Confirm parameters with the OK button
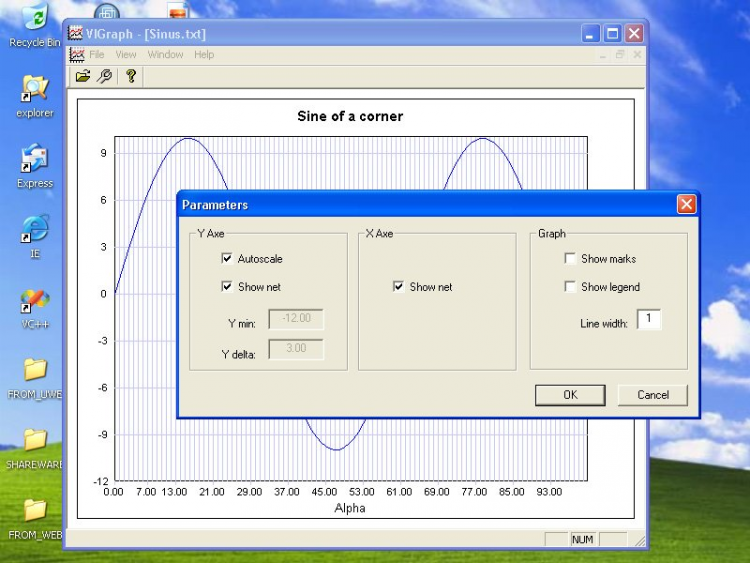The width and height of the screenshot is (750, 563). pos(570,395)
